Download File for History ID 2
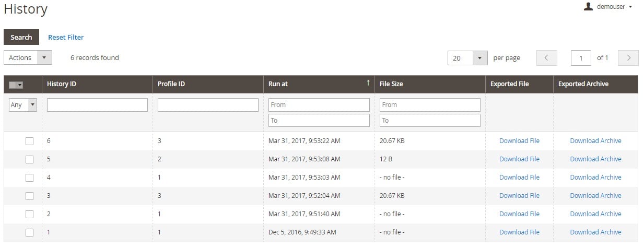Screen dimensions: 644x248 [519, 214]
